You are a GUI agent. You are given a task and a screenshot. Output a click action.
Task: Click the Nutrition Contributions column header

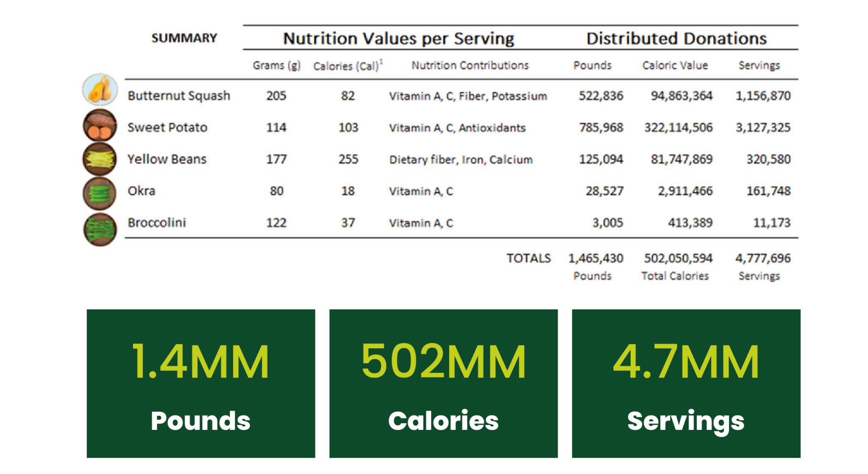(470, 66)
